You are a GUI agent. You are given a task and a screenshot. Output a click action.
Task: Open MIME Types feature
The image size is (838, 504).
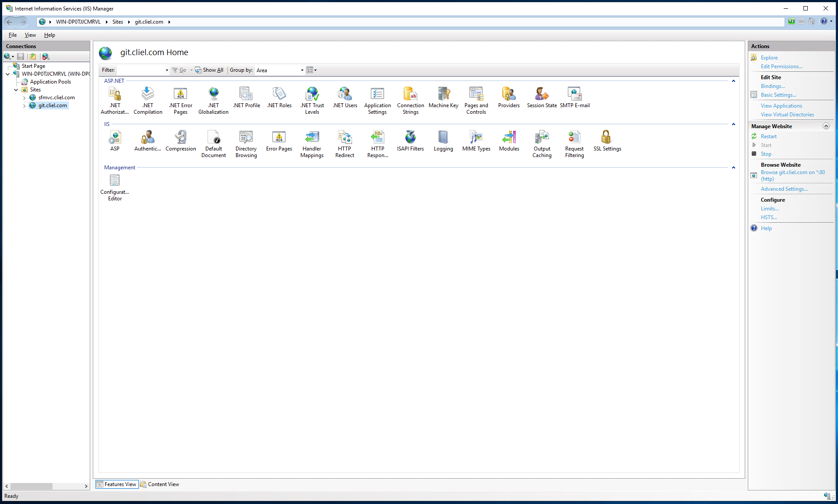476,140
